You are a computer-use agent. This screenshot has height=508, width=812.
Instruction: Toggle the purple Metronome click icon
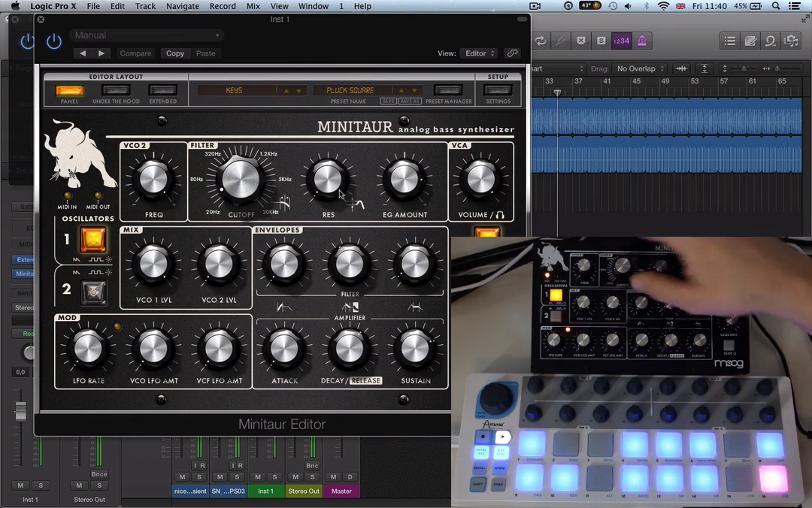click(x=641, y=41)
